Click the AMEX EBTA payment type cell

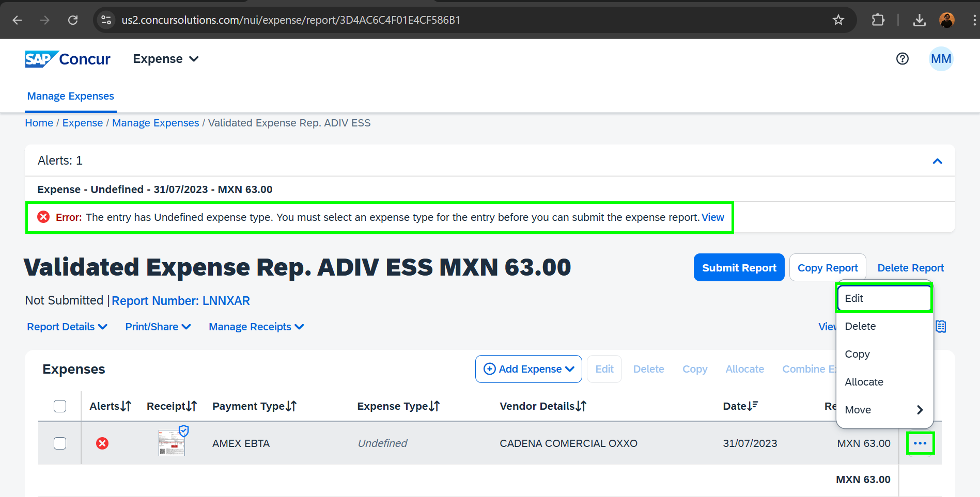(241, 443)
